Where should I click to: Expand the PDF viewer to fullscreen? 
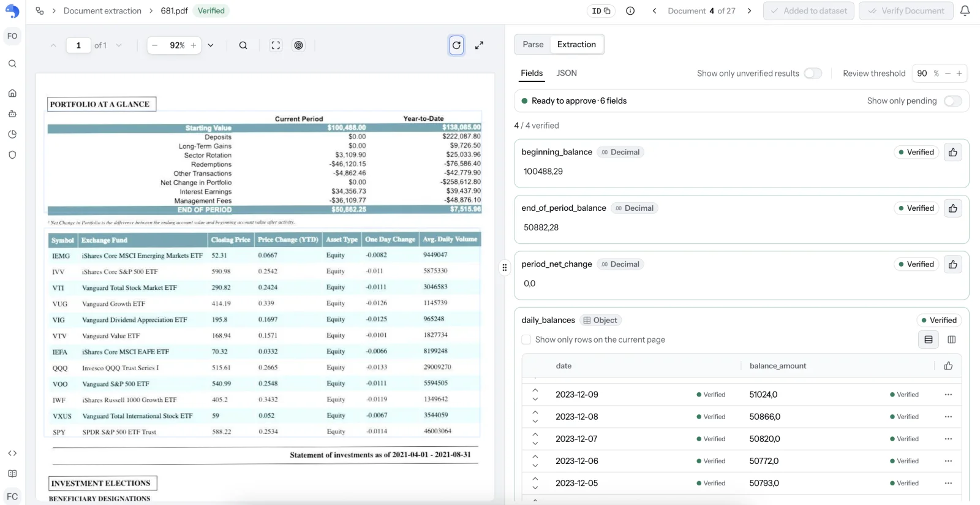pyautogui.click(x=479, y=45)
